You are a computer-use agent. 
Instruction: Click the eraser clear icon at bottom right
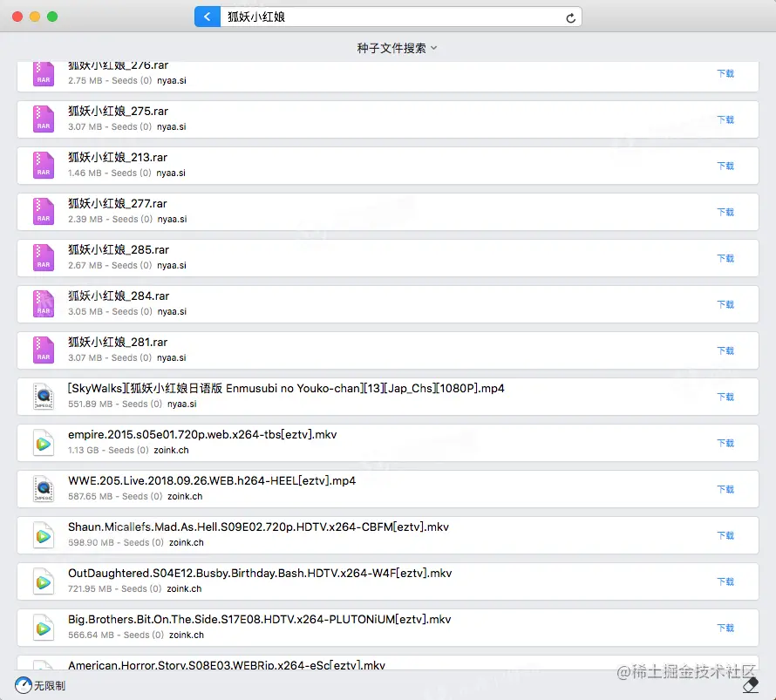[x=750, y=685]
